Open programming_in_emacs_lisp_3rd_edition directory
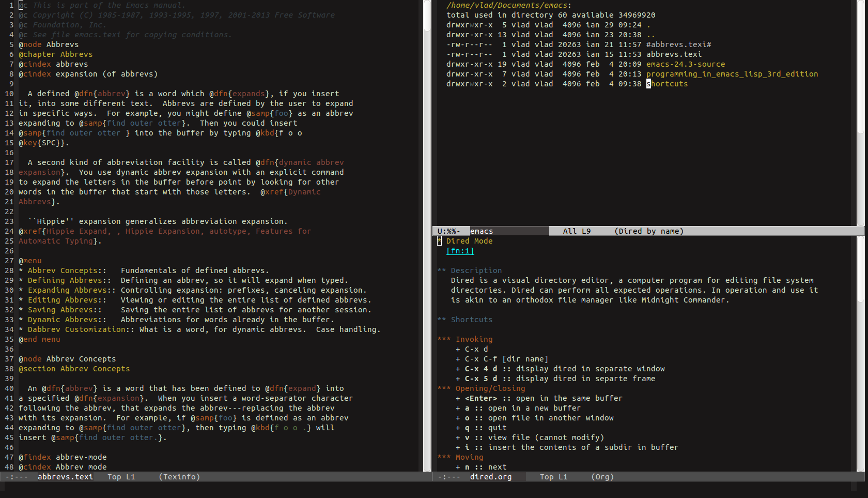This screenshot has width=868, height=498. 732,74
